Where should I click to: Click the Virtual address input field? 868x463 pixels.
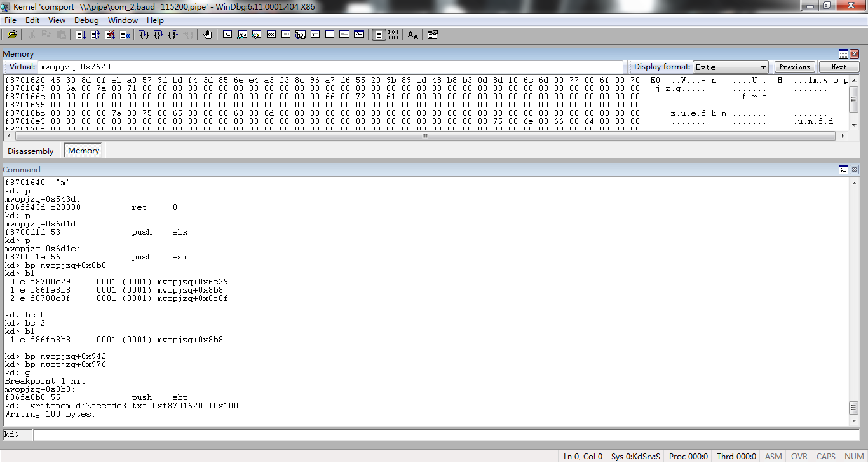tap(330, 67)
